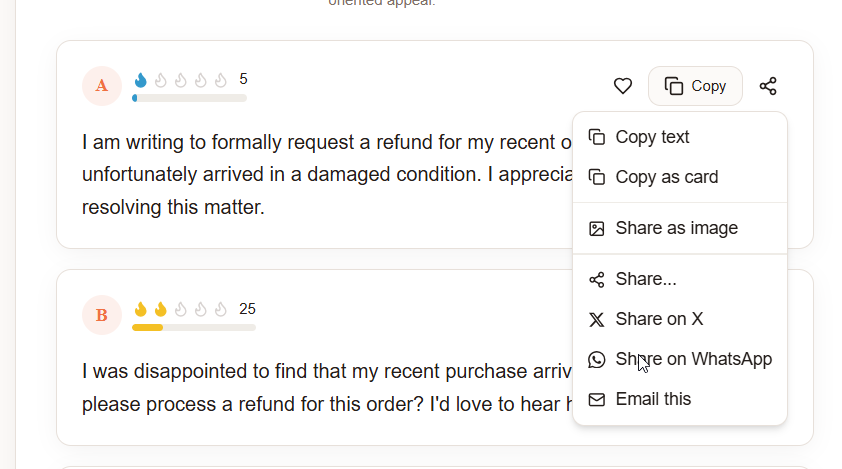Viewport: 842px width, 469px height.
Task: Click the blue flame icon on response A
Action: tap(140, 80)
